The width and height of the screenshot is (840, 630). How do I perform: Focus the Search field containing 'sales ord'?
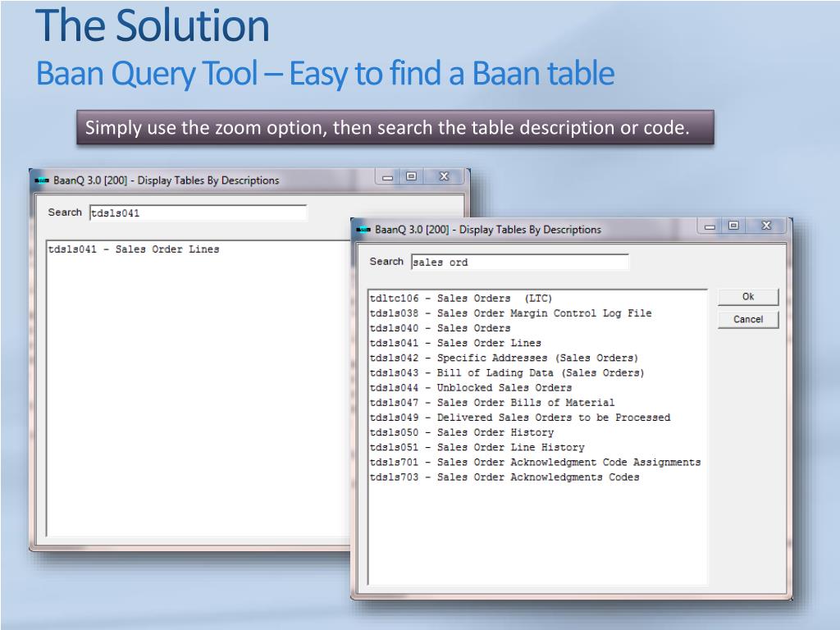[519, 262]
